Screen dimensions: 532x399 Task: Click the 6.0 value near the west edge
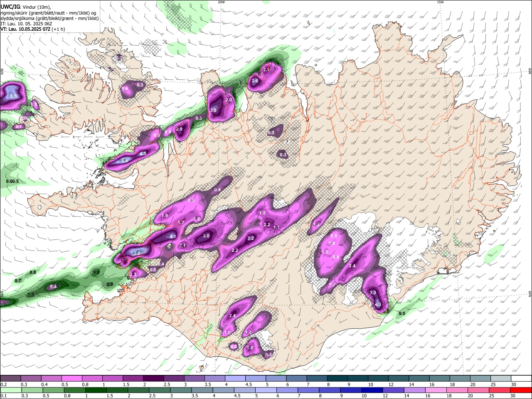(13, 96)
